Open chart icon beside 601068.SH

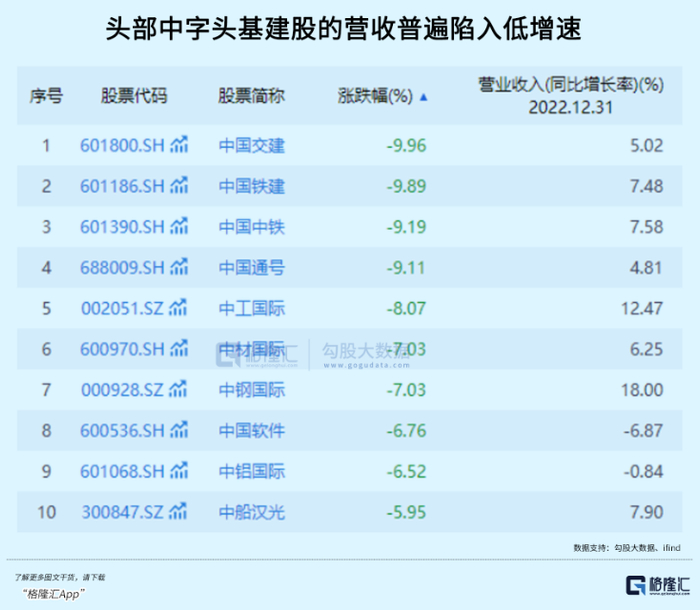179,471
